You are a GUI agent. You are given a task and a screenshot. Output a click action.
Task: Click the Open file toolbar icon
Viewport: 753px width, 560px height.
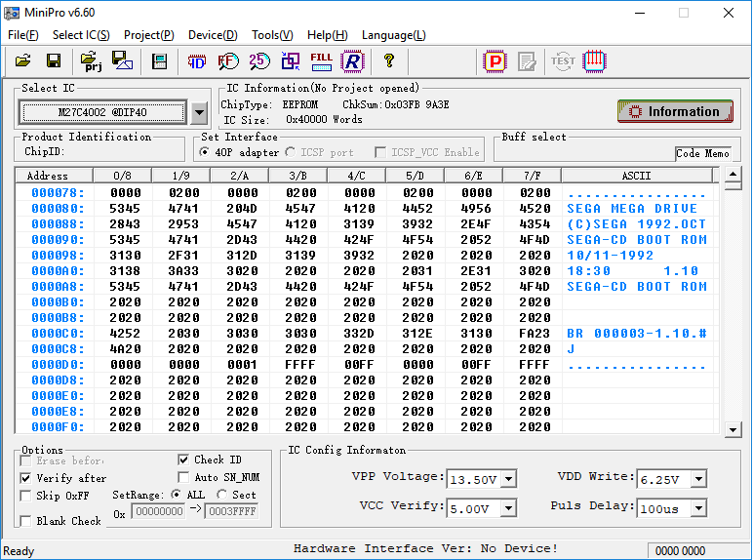(22, 61)
